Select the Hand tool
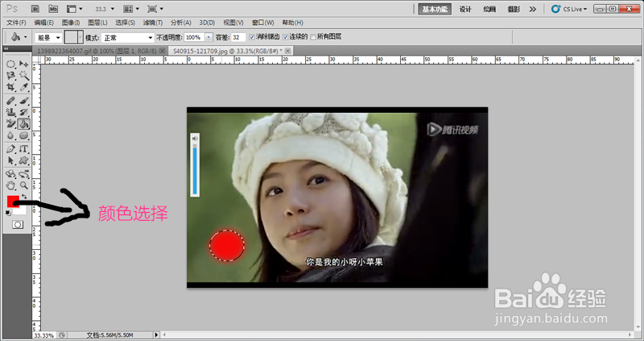644x341 pixels. tap(10, 185)
